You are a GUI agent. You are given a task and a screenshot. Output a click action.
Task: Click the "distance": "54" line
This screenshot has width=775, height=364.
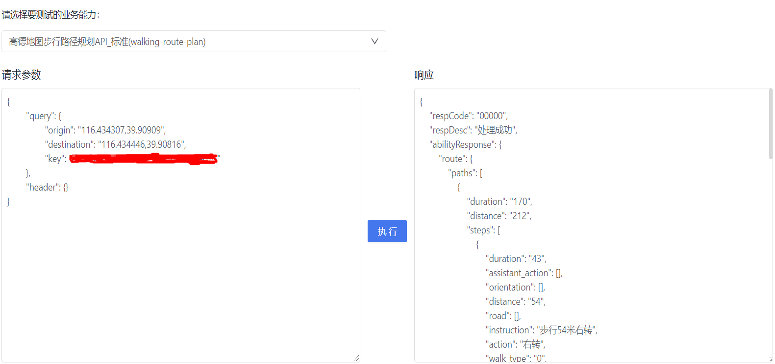pyautogui.click(x=515, y=302)
